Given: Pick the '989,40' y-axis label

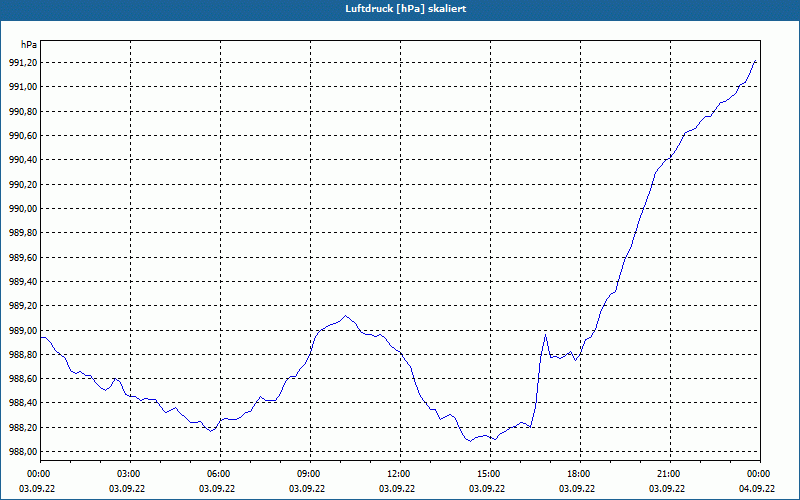Looking at the screenshot, I should coord(23,282).
